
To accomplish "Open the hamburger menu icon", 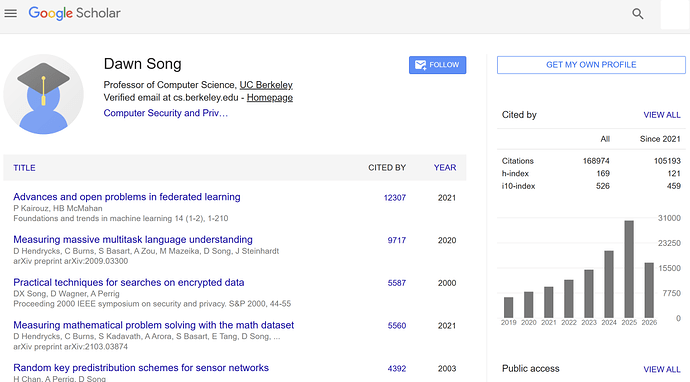I will click(x=11, y=14).
